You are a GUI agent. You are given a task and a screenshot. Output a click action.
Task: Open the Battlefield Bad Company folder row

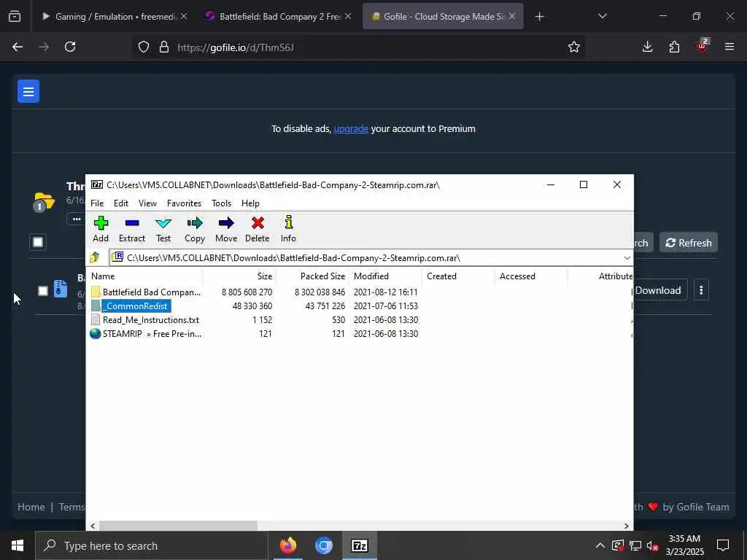pyautogui.click(x=360, y=292)
